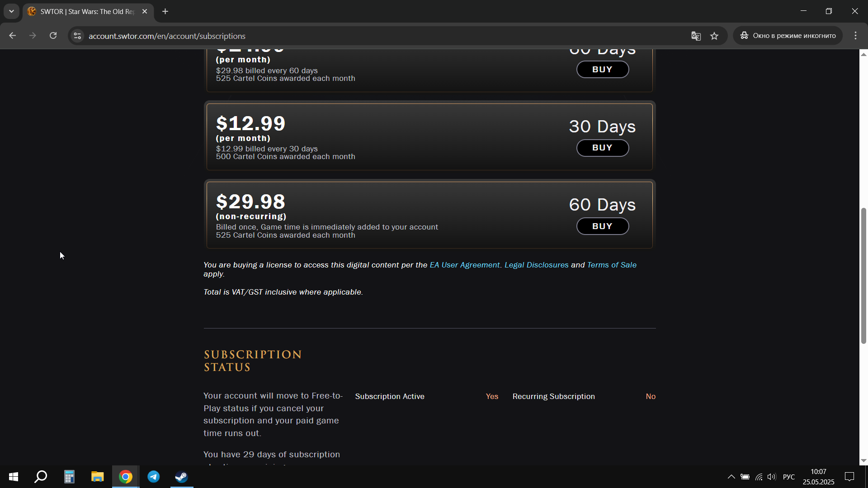View site information icon beside the URL
868x488 pixels.
[77, 36]
